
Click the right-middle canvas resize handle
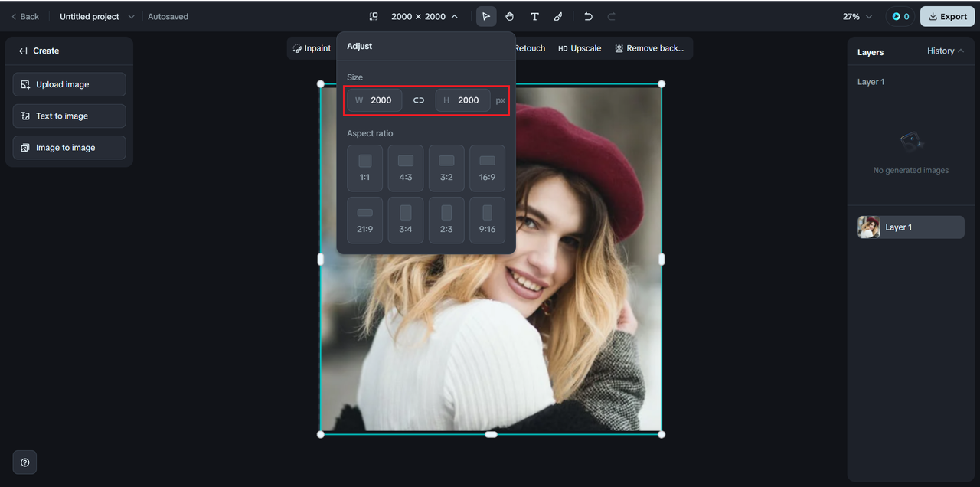click(x=661, y=260)
